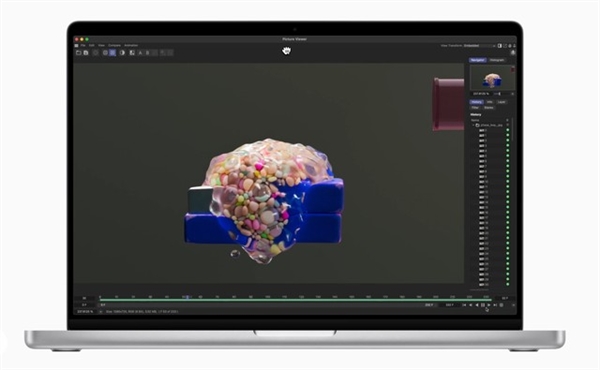Click icon below the top-right icon row
The height and width of the screenshot is (370, 600).
pos(513,52)
